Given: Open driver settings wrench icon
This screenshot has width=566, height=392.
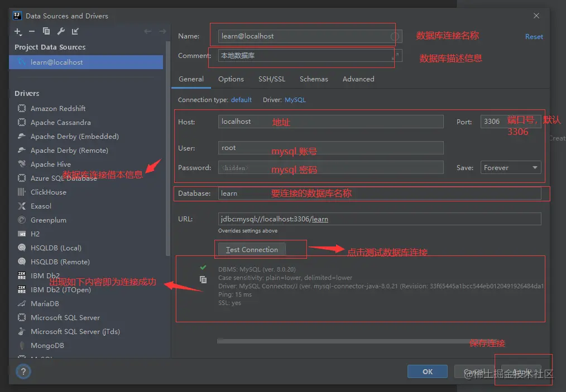Looking at the screenshot, I should 61,31.
